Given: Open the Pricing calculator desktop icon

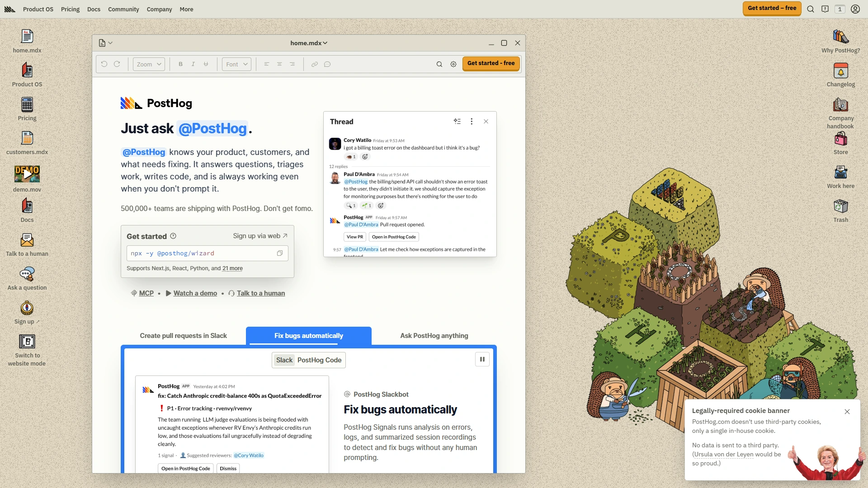Looking at the screenshot, I should click(x=27, y=104).
